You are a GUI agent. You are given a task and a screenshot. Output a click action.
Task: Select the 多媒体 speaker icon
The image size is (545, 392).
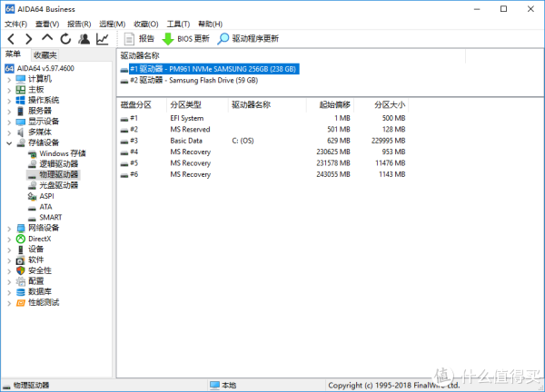[21, 132]
